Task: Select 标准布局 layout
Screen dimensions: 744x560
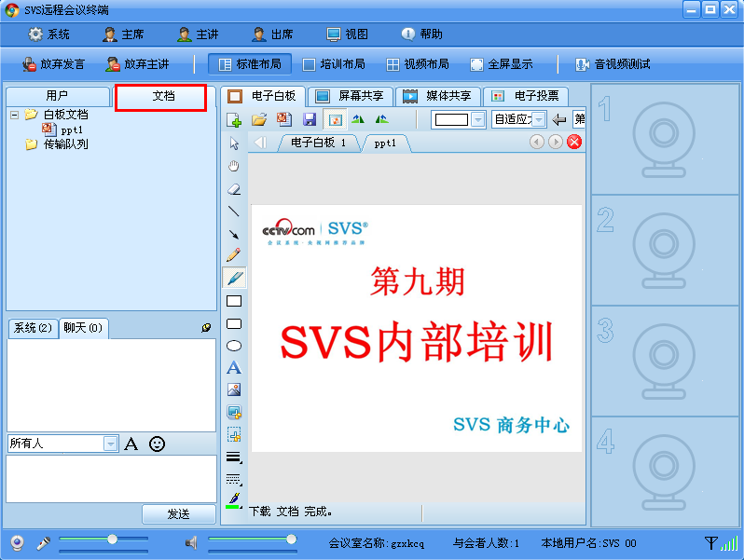Action: click(250, 64)
